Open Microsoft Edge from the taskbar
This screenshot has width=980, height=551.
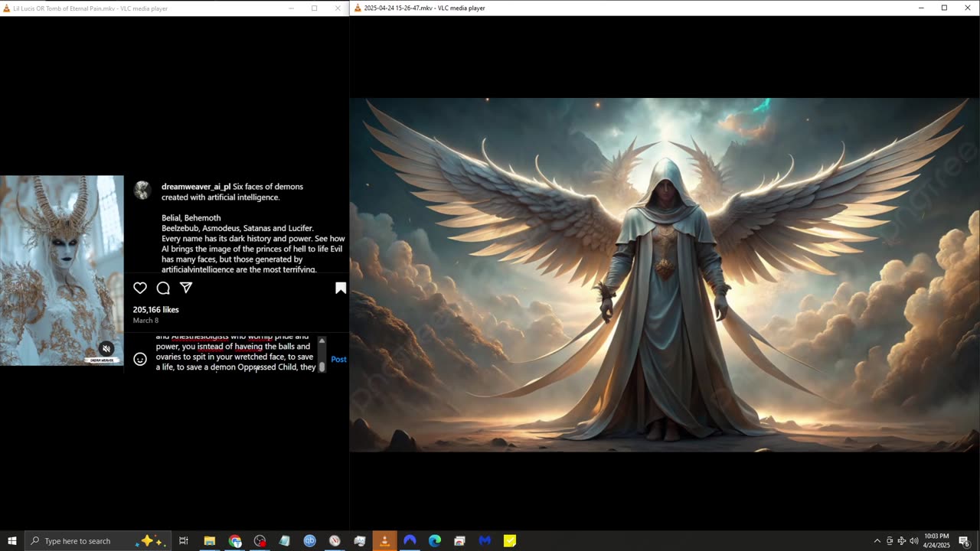tap(435, 541)
